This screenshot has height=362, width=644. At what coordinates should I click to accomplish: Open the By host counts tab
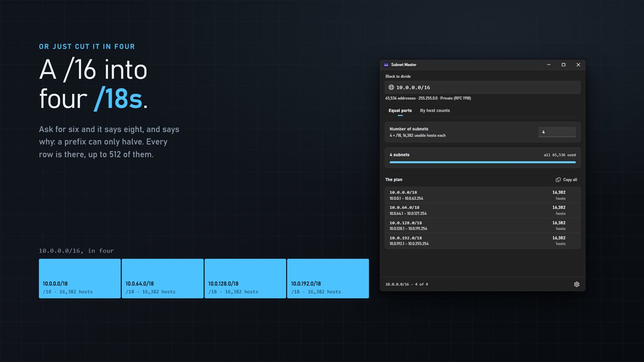pos(435,111)
